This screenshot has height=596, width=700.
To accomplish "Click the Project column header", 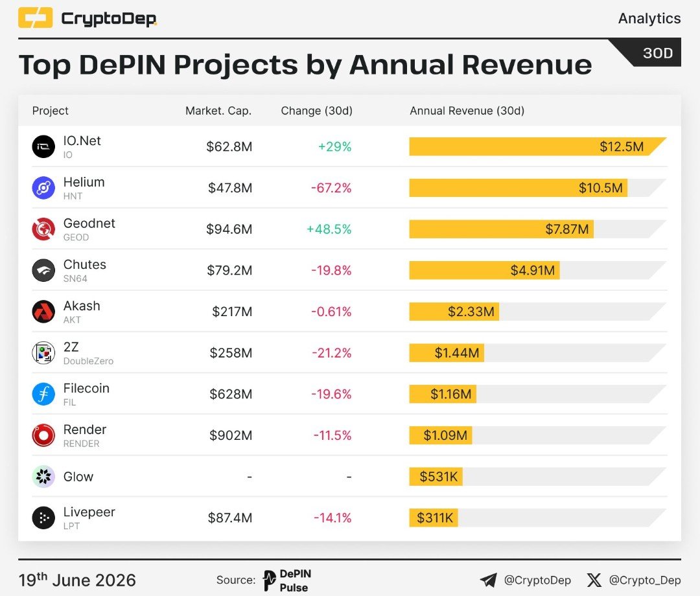I will click(50, 111).
